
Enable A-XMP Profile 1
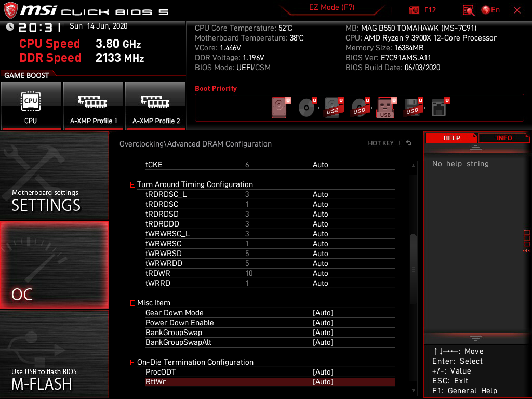93,106
